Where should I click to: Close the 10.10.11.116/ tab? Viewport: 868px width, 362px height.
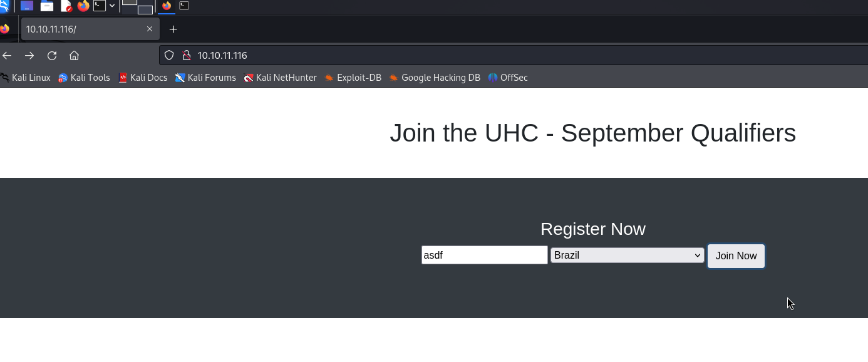coord(150,29)
